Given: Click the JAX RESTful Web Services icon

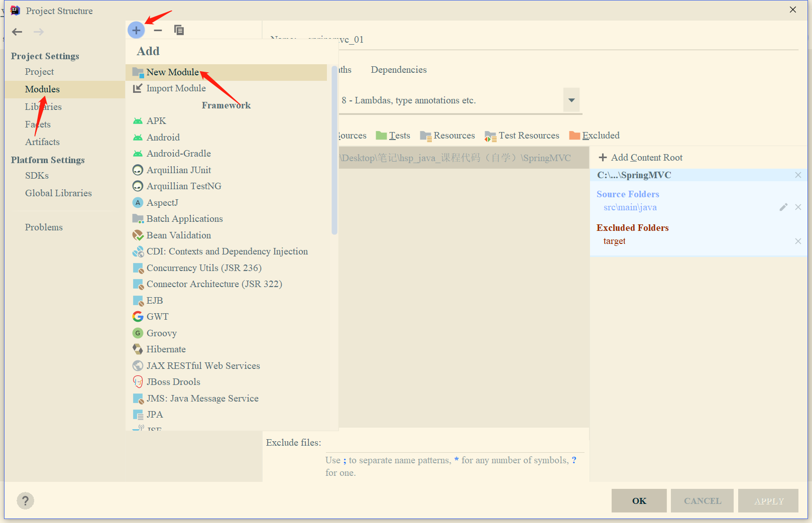Looking at the screenshot, I should click(138, 366).
